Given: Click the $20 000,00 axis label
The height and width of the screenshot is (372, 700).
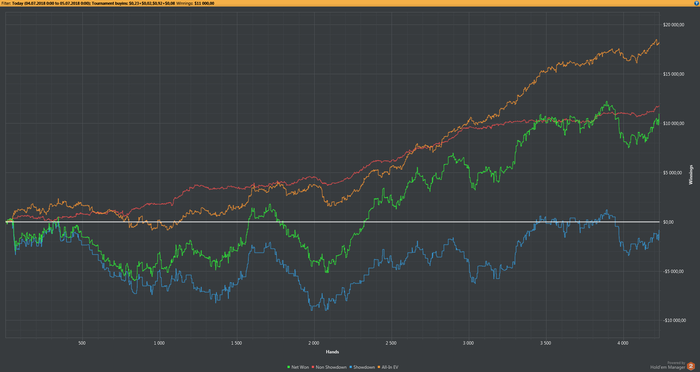Looking at the screenshot, I should click(x=673, y=25).
